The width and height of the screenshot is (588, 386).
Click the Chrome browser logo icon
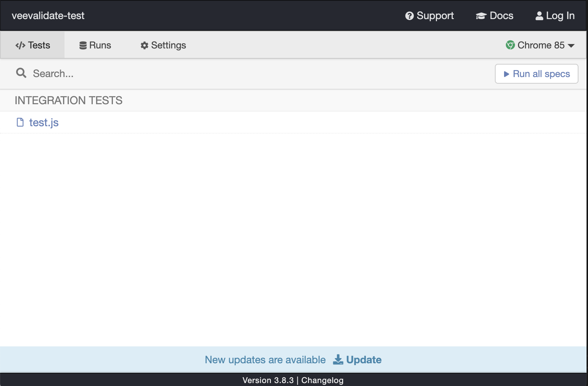pos(510,45)
